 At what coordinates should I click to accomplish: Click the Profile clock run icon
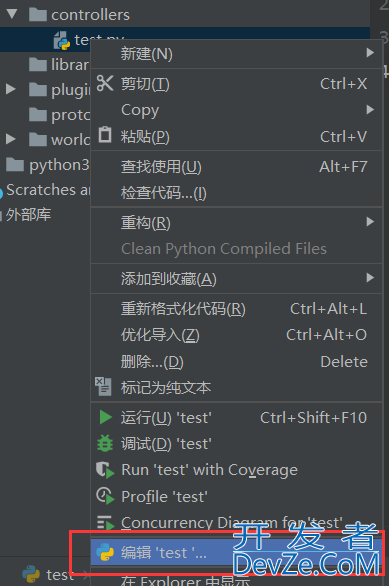[x=105, y=496]
